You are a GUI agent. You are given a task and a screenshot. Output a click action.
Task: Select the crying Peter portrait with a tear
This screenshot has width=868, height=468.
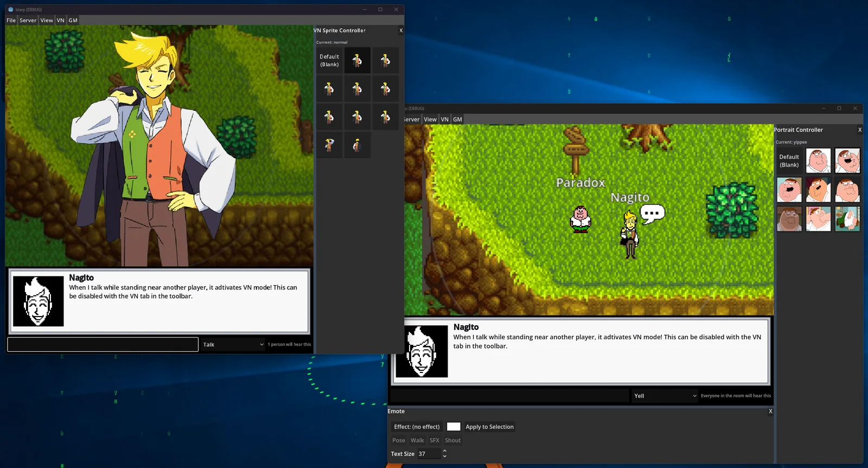(847, 190)
